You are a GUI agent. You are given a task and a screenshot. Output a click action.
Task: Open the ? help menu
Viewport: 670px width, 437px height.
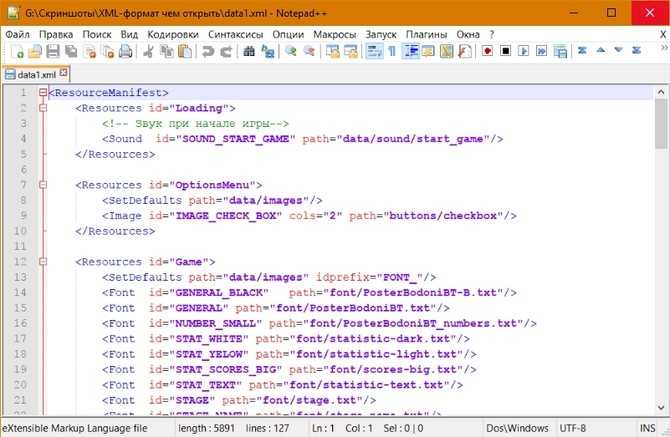(x=492, y=34)
